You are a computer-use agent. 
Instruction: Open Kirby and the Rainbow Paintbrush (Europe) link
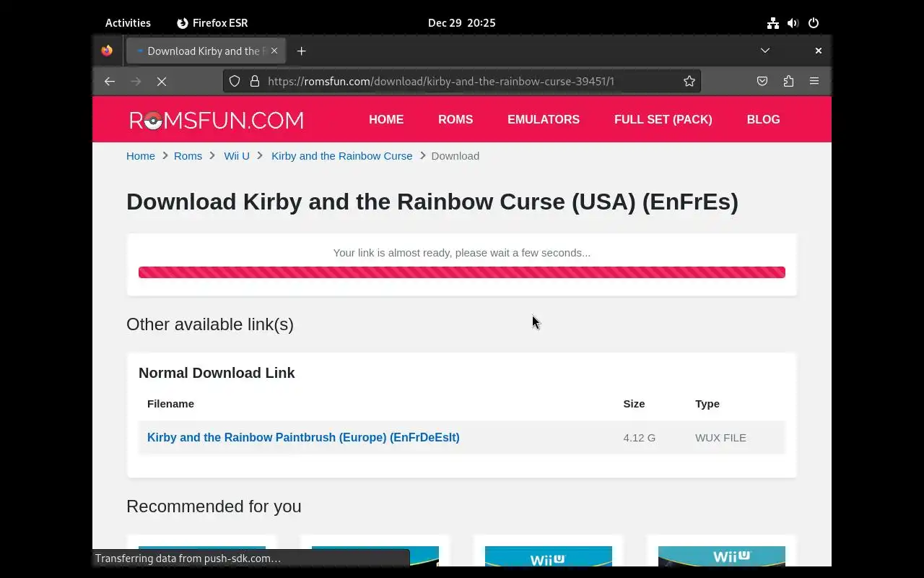click(303, 437)
